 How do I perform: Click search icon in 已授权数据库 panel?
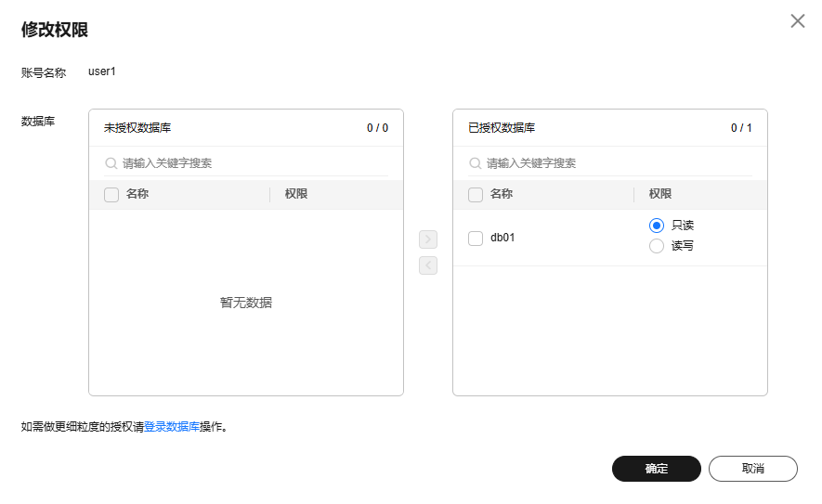click(475, 163)
